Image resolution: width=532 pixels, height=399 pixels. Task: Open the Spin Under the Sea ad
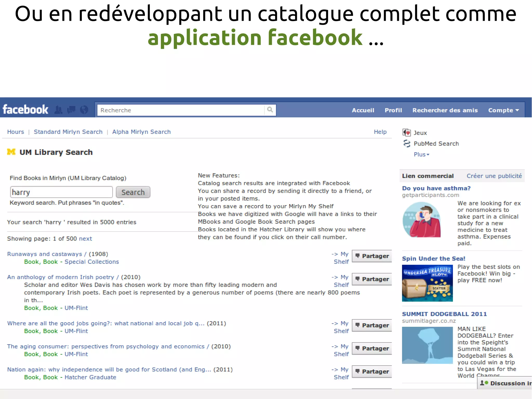tap(434, 259)
